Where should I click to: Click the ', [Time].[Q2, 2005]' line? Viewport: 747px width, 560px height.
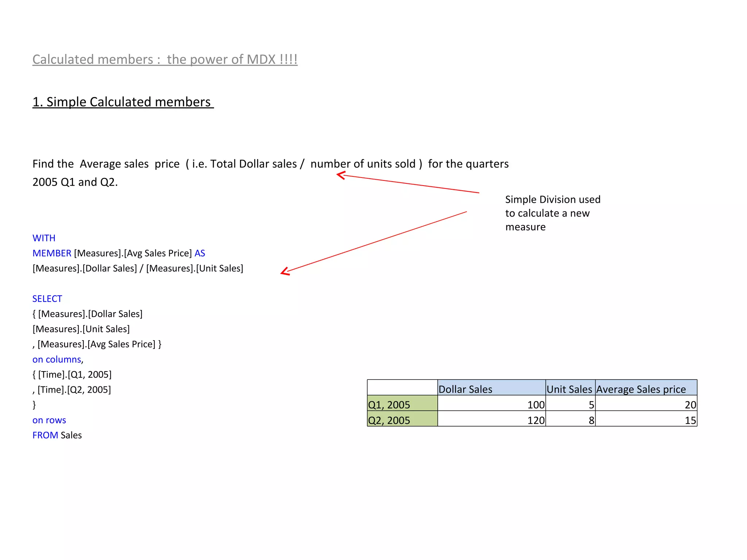(71, 390)
